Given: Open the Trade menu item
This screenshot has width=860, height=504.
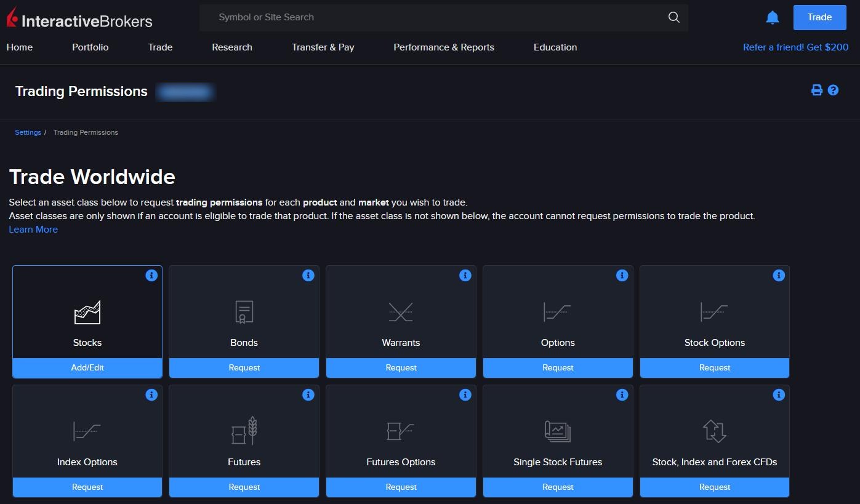Looking at the screenshot, I should click(160, 47).
